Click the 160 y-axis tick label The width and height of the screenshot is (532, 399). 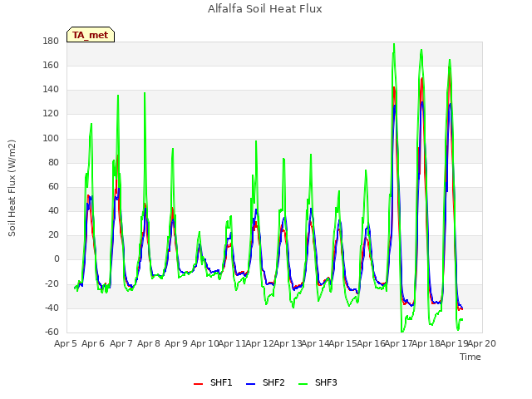51,65
